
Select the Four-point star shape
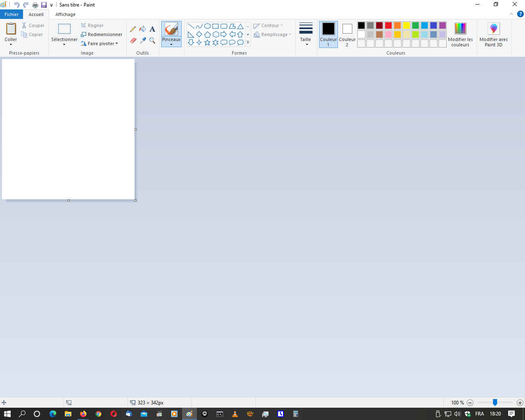point(199,43)
